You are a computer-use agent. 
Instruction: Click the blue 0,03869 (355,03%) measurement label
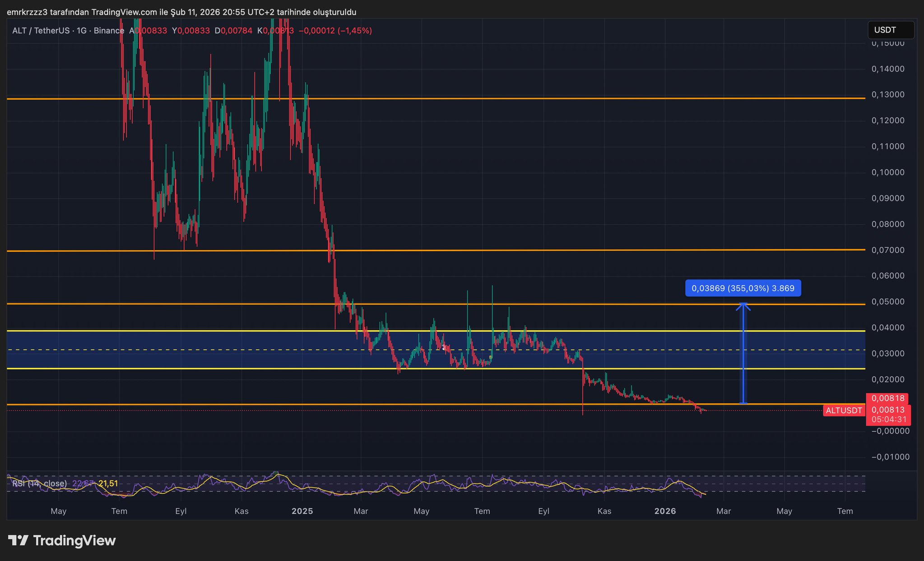point(743,288)
